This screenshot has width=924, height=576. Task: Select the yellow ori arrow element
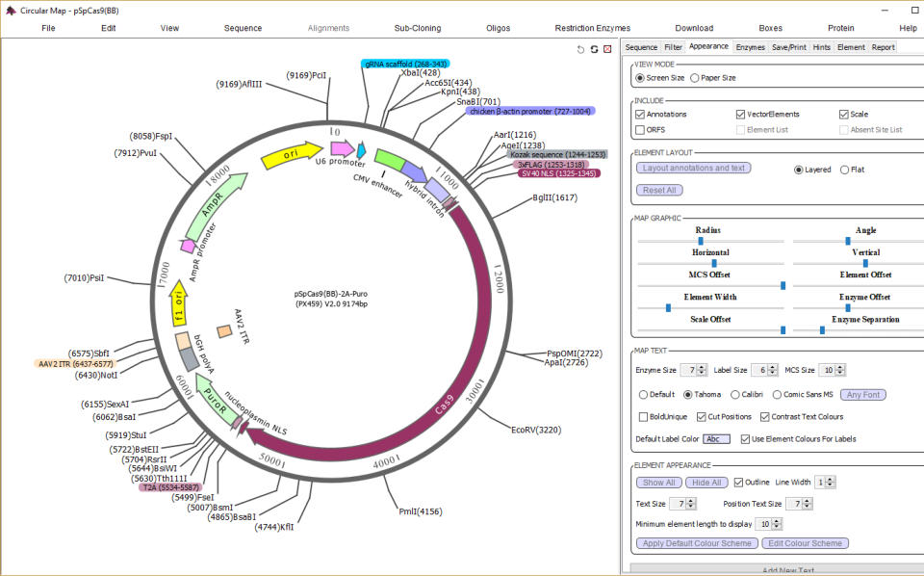click(x=292, y=155)
